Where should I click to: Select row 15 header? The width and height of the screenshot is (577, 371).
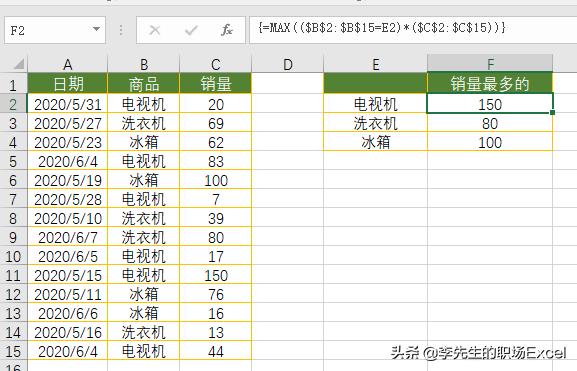tap(13, 351)
